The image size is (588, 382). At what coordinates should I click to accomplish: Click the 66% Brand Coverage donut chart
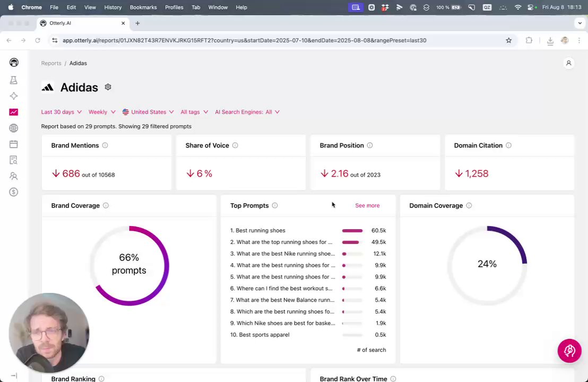[x=129, y=265]
